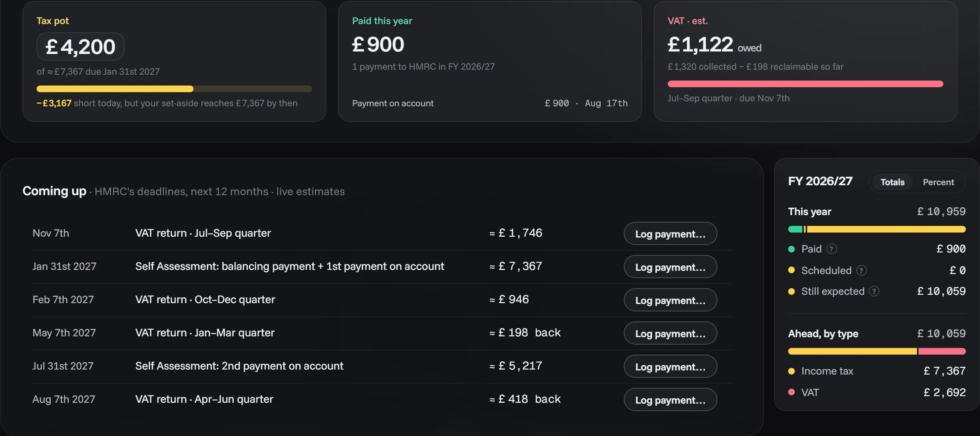The width and height of the screenshot is (980, 436).
Task: Open the Jul 31st 2027 Self Assessment row
Action: point(382,366)
